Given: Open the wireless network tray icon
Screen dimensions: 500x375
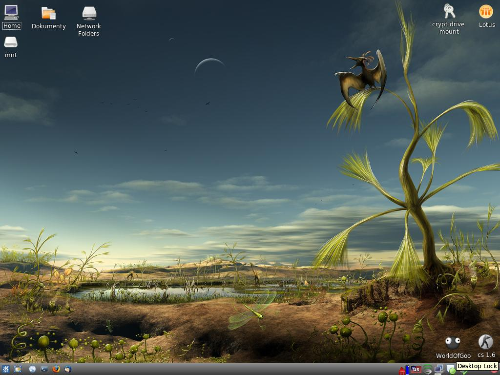Looking at the screenshot, I should [428, 369].
